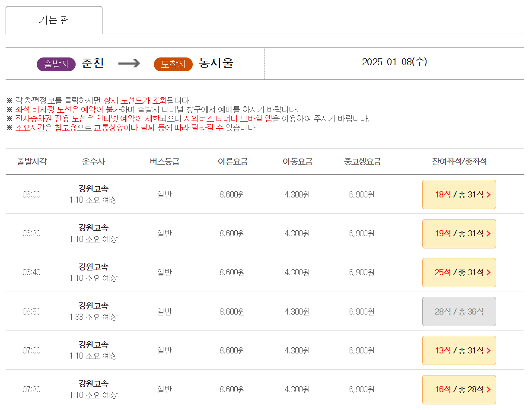Book the 07:20 bus with 16 seats left
The height and width of the screenshot is (410, 532).
click(x=459, y=390)
